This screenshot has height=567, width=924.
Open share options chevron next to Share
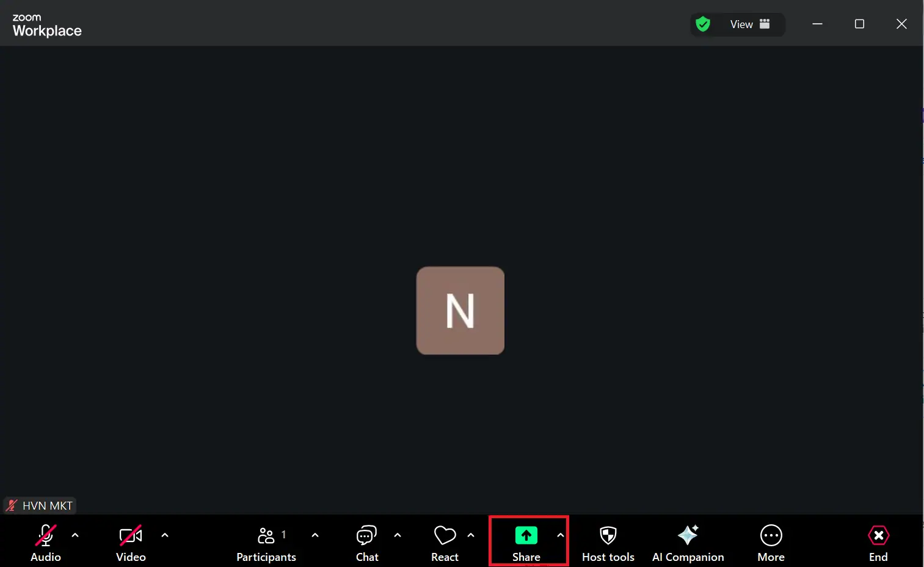point(561,535)
